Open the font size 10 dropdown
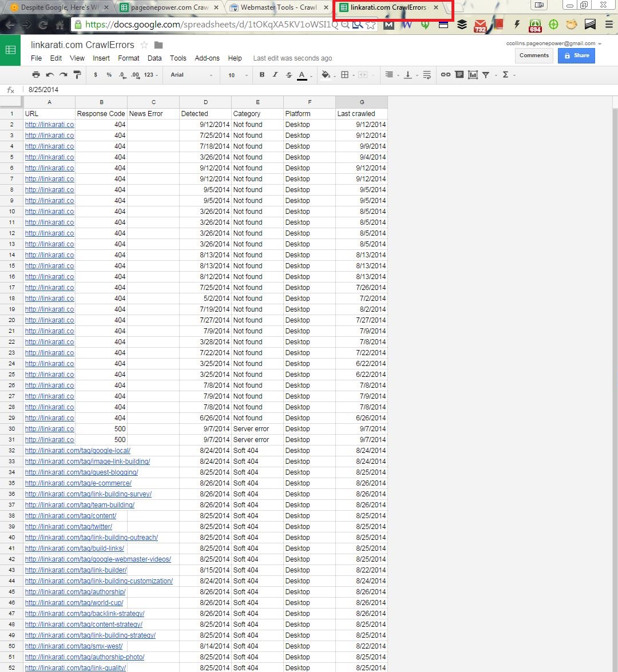The image size is (618, 672). (x=237, y=75)
